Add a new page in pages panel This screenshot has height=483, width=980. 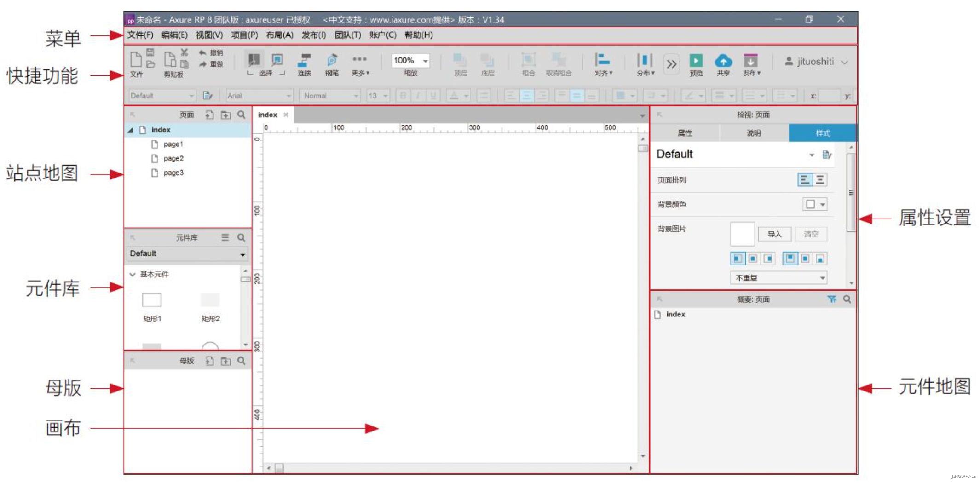pyautogui.click(x=209, y=115)
